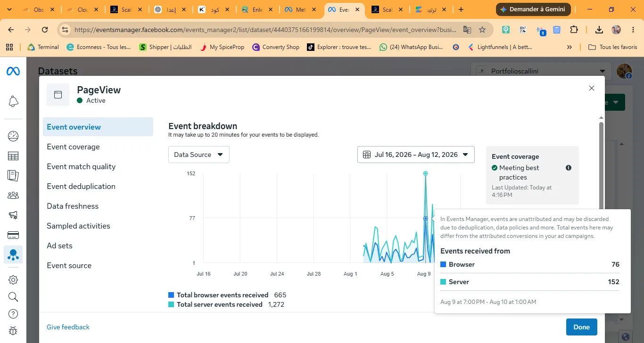Open the overview gauge icon in sidebar

coord(13,136)
